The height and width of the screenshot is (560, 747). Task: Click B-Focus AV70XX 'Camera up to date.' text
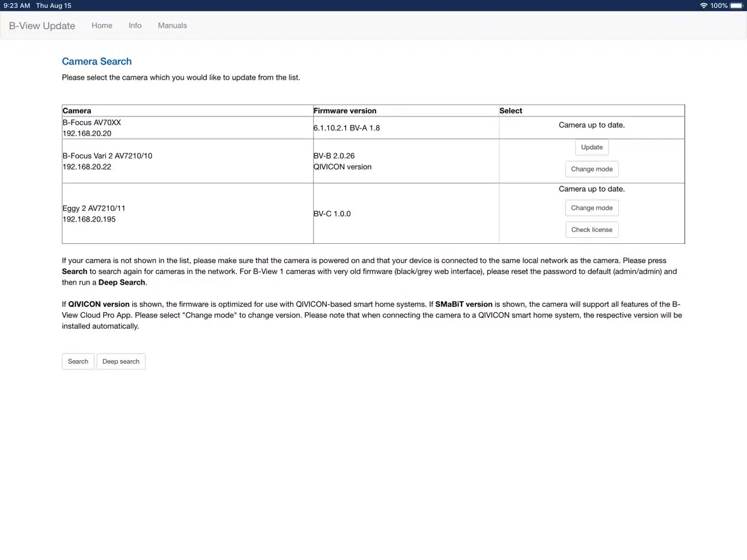(592, 126)
